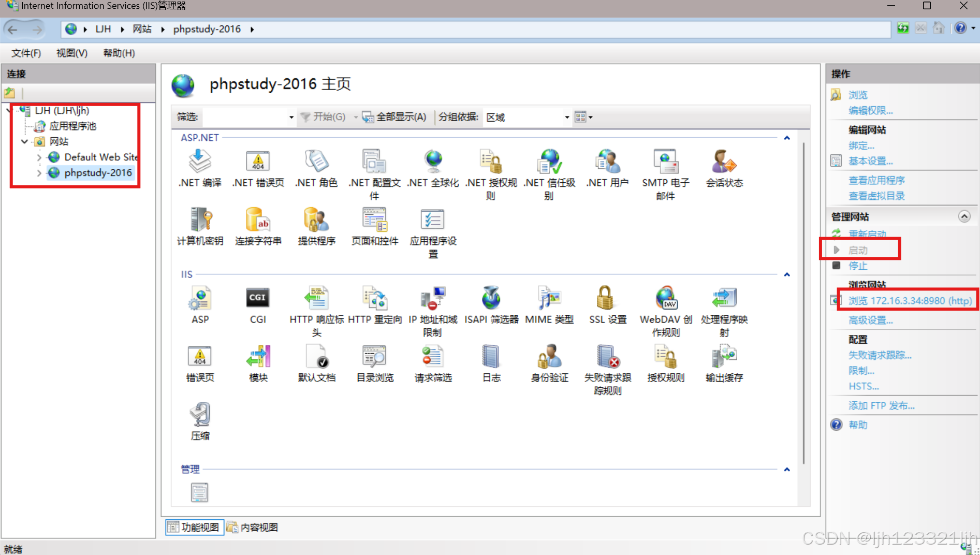Expand the phpstudy-2016 tree node
Viewport: 980px width, 555px height.
tap(39, 173)
